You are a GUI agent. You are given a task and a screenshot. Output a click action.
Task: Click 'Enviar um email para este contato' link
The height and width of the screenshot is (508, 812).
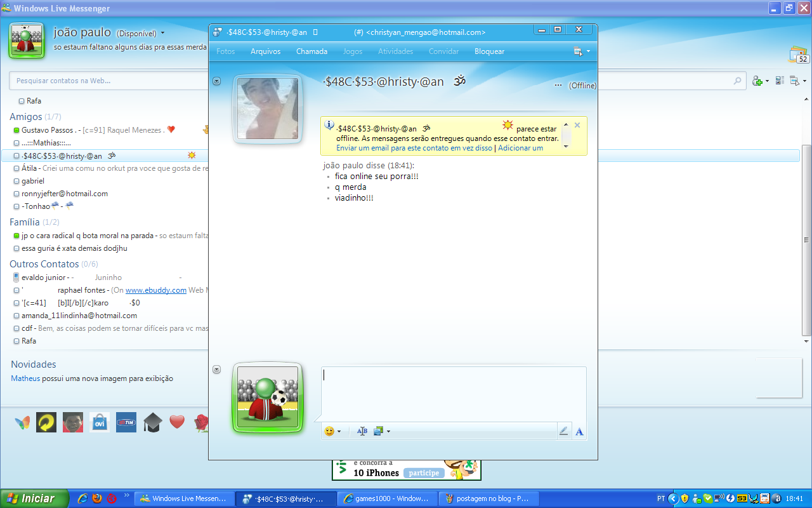(414, 148)
